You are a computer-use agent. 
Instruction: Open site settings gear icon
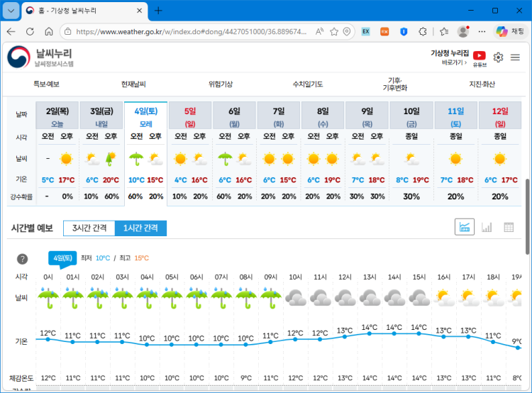pos(499,57)
